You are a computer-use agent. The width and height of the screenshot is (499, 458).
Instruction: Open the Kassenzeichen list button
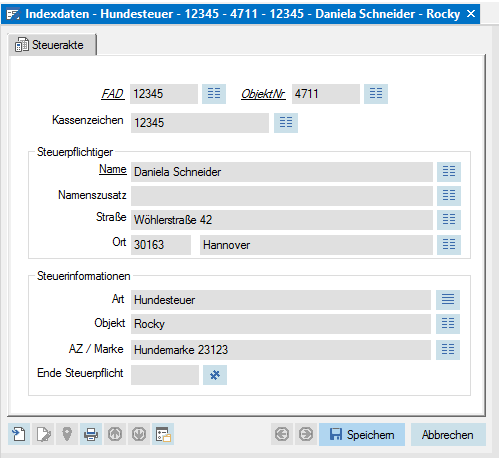[286, 123]
